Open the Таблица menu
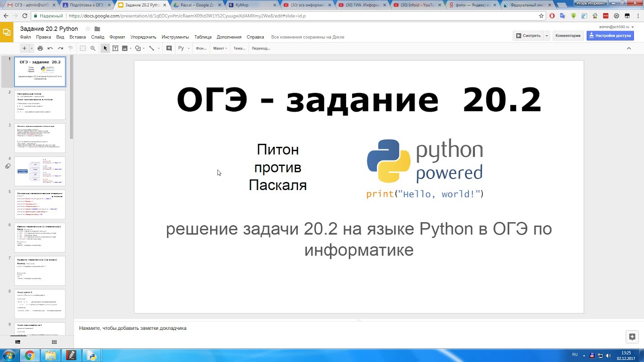644x362 pixels. (x=203, y=37)
